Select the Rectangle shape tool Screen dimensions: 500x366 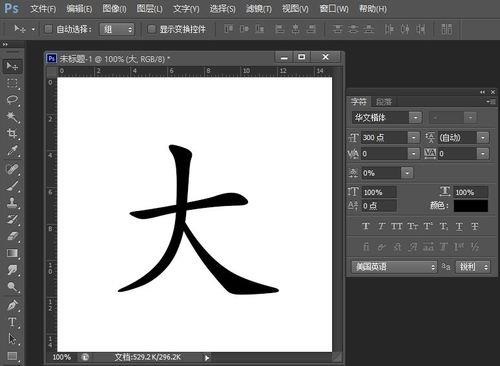pos(12,356)
